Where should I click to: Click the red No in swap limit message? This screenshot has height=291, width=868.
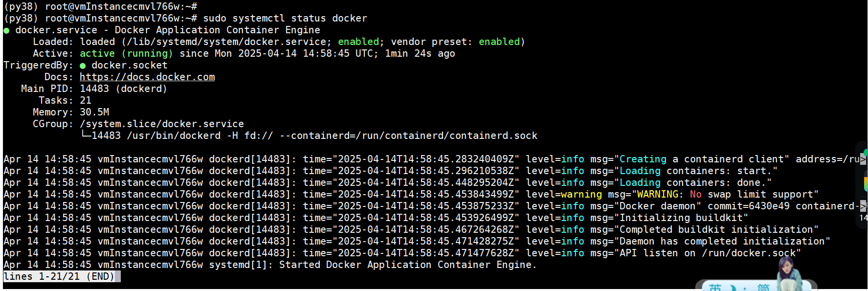click(696, 195)
